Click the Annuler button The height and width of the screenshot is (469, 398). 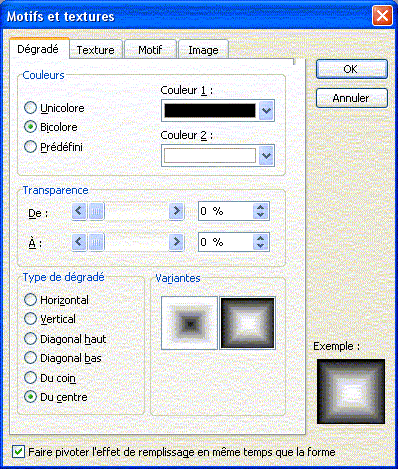click(352, 98)
